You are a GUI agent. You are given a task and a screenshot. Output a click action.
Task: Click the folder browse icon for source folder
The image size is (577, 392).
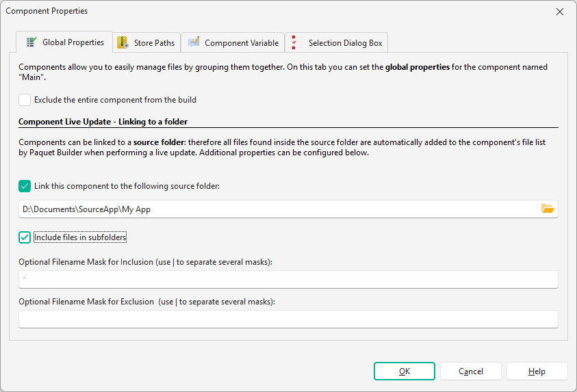click(548, 209)
